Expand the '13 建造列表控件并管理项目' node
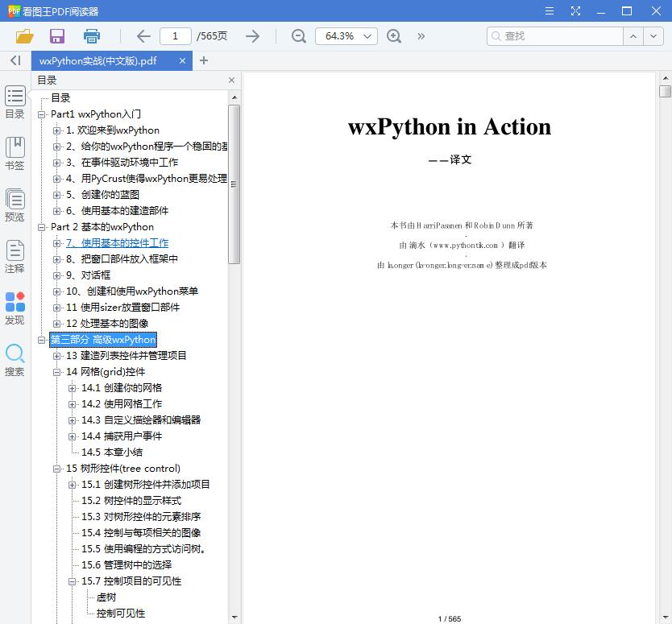Viewport: 672px width, 624px height. [56, 356]
